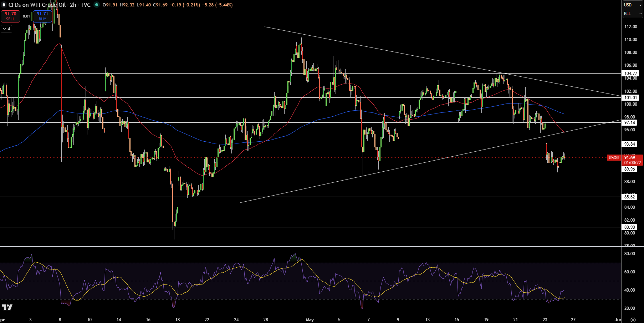Select the 93.84 horizontal line price label
The width and height of the screenshot is (644, 323).
click(x=630, y=144)
